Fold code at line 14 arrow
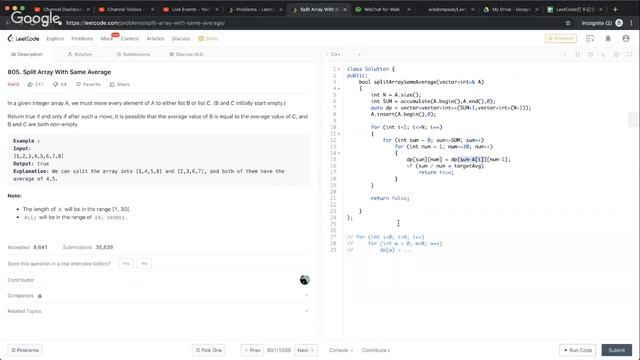The image size is (640, 360). pos(339,153)
